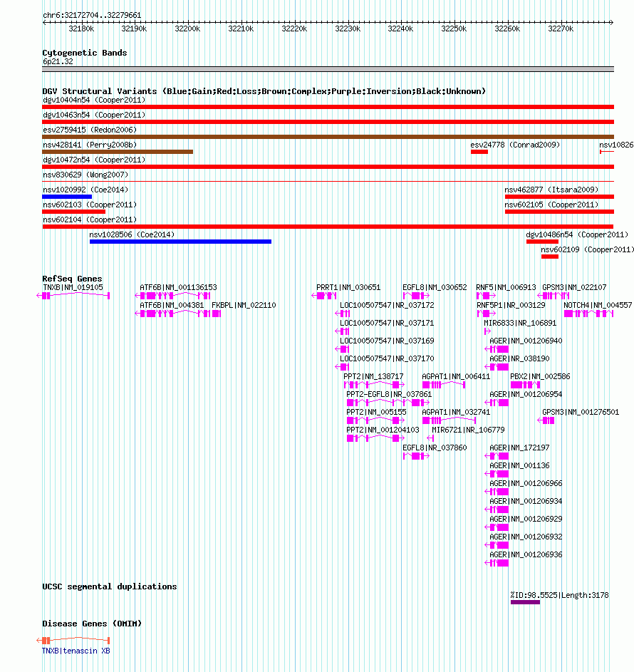The width and height of the screenshot is (634, 672).
Task: Click the 32180k ruler tick label
Action: (x=81, y=29)
